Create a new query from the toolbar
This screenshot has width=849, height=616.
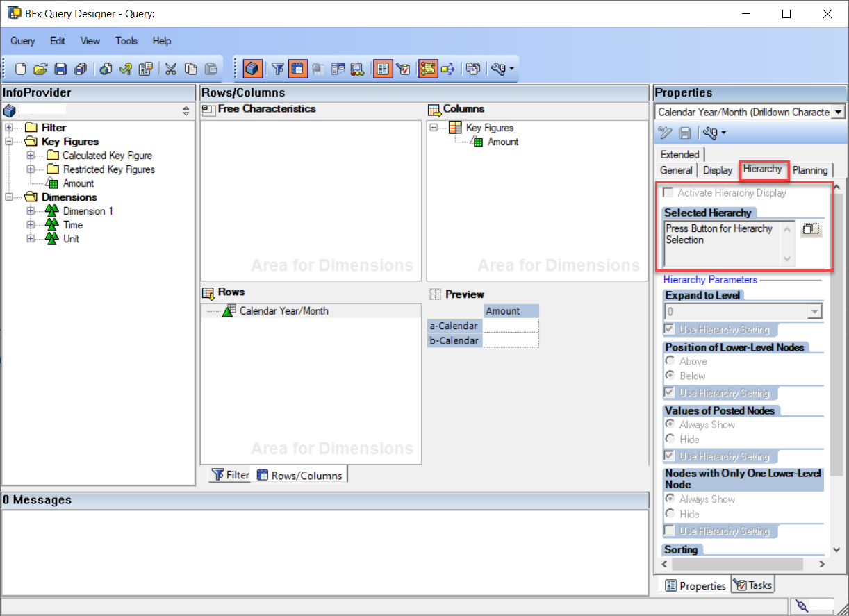21,69
